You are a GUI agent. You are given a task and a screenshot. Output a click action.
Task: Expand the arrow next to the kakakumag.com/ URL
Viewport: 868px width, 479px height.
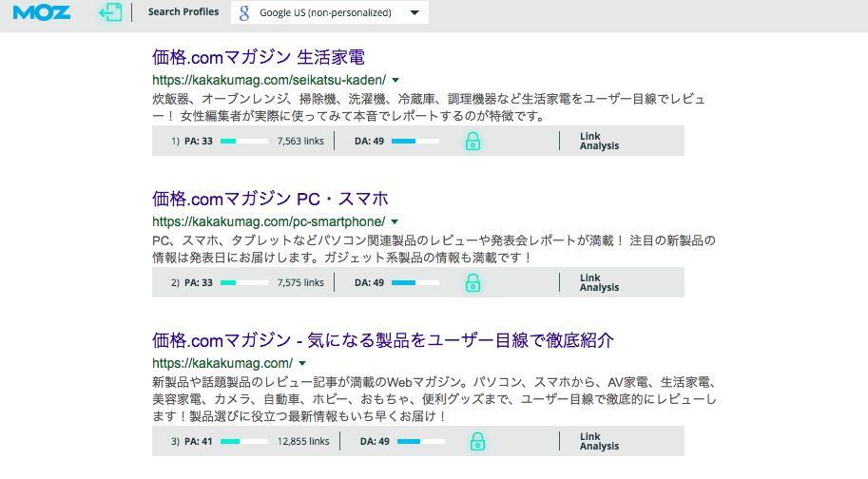302,363
